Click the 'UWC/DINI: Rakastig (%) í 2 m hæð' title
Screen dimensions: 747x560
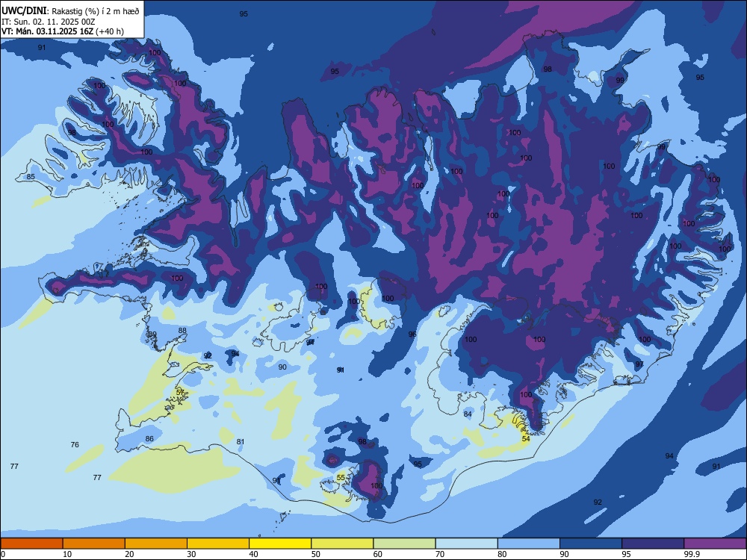pos(70,11)
